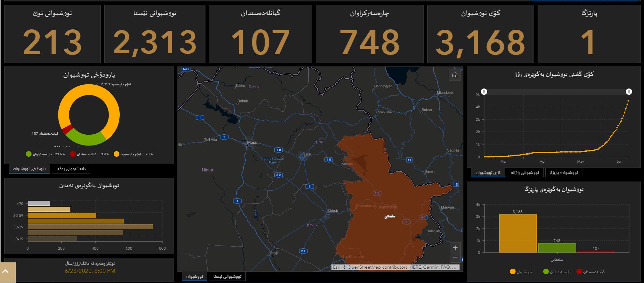Open the تووشبوانی ڕۆژانە daily cases tab
This screenshot has height=283, width=644.
525,172
